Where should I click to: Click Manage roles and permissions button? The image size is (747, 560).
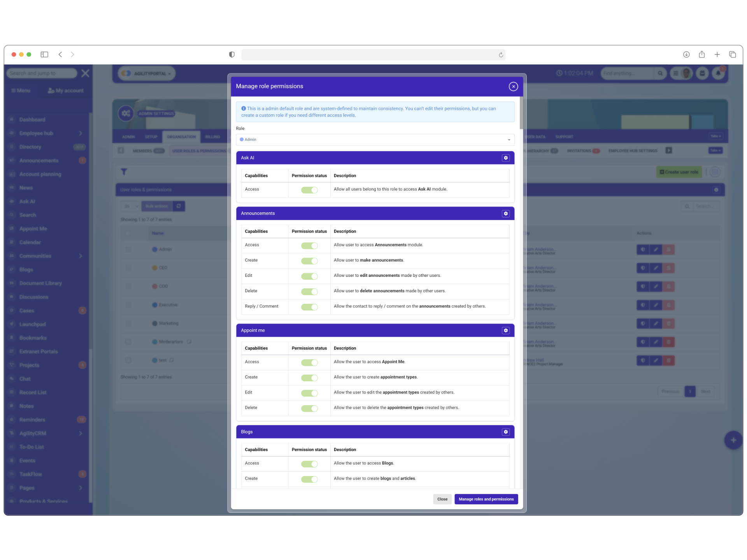[x=486, y=499]
